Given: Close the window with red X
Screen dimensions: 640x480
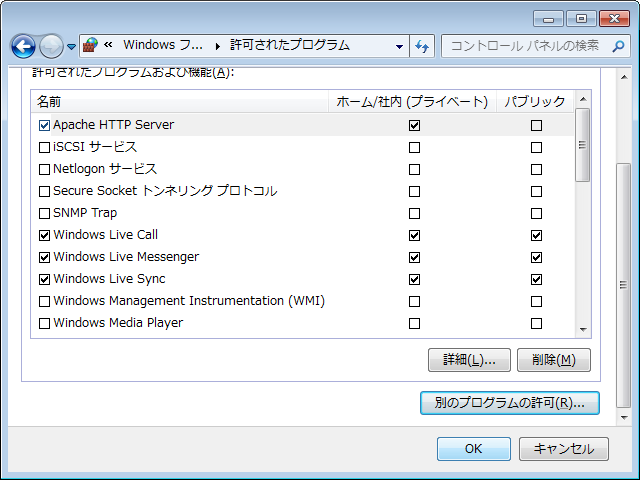Looking at the screenshot, I should (x=614, y=19).
